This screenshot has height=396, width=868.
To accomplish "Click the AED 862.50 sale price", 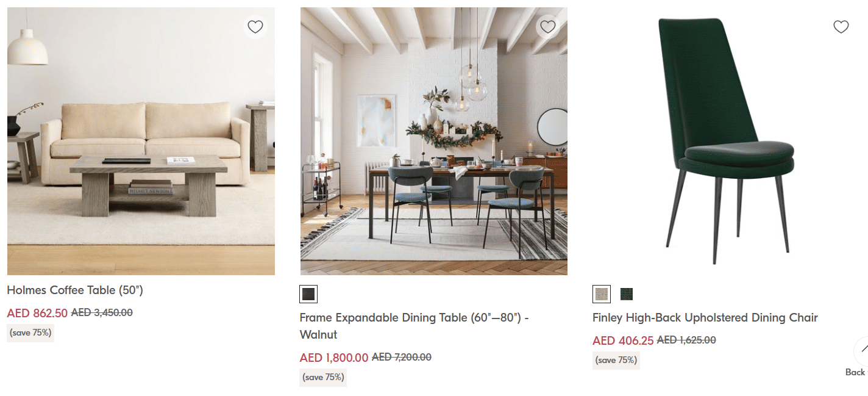I will click(x=37, y=313).
